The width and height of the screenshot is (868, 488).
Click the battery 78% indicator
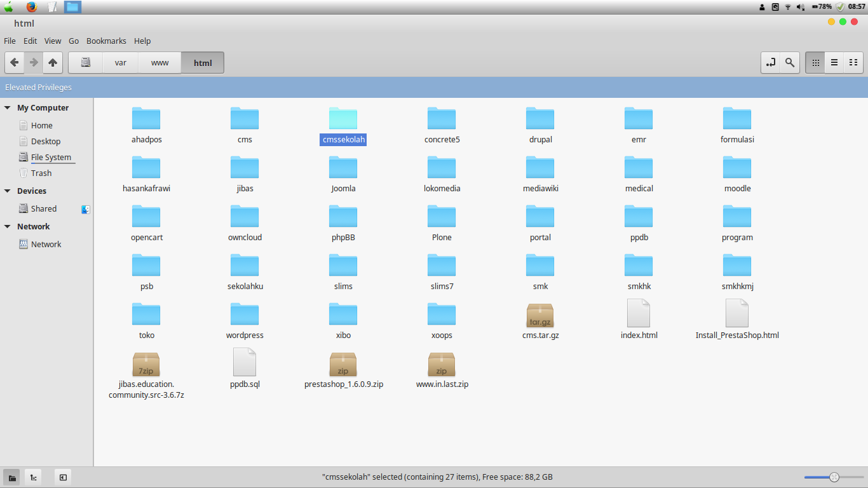point(820,6)
